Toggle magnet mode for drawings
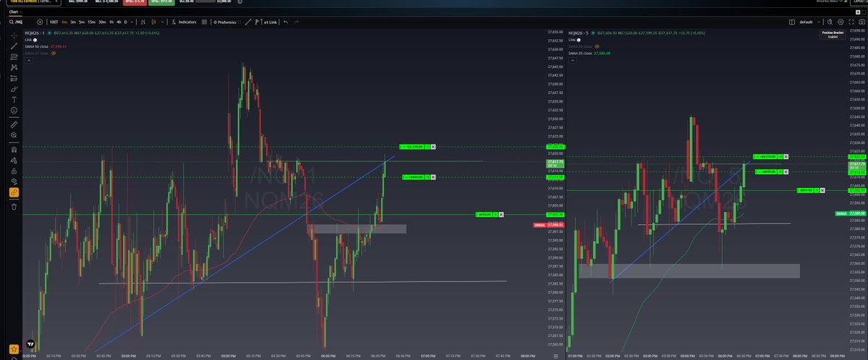The image size is (868, 360). pos(14,149)
